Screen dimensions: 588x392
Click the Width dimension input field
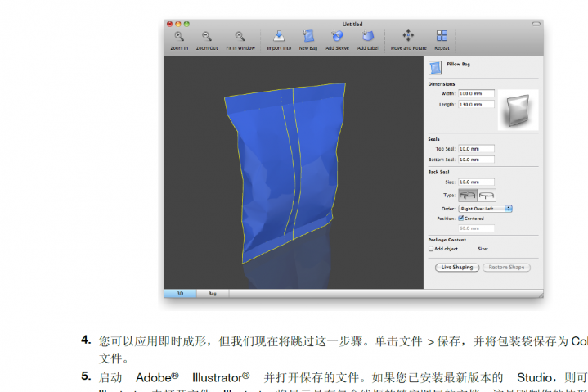pos(476,94)
